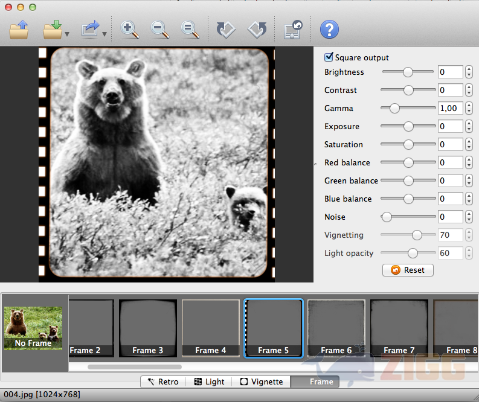
Task: Click the zoom out magnifier icon
Action: coord(159,30)
